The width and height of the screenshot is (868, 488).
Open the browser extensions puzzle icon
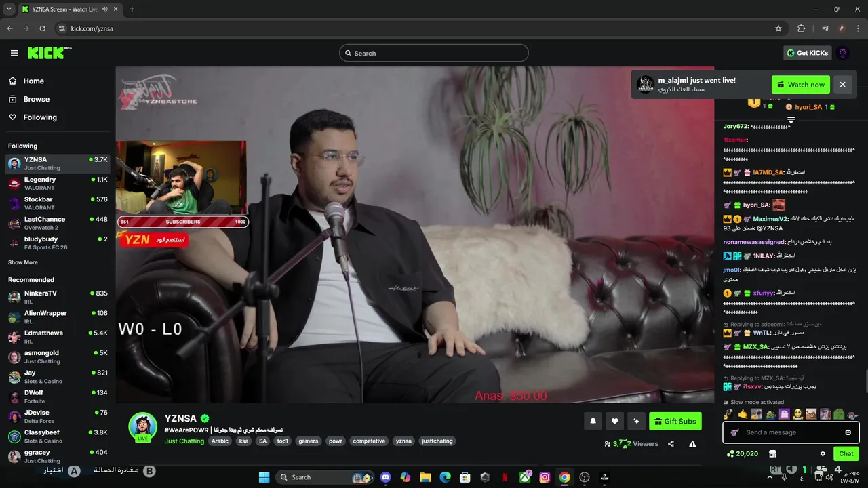point(801,28)
